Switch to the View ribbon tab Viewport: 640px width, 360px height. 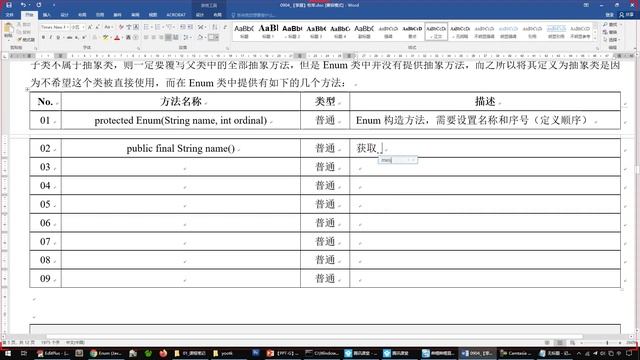coord(153,15)
